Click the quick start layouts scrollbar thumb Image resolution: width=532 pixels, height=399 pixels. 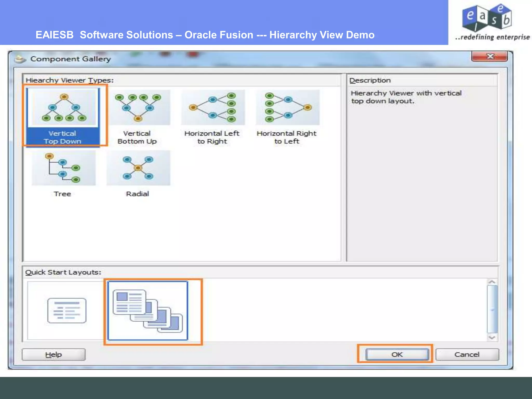tap(492, 309)
